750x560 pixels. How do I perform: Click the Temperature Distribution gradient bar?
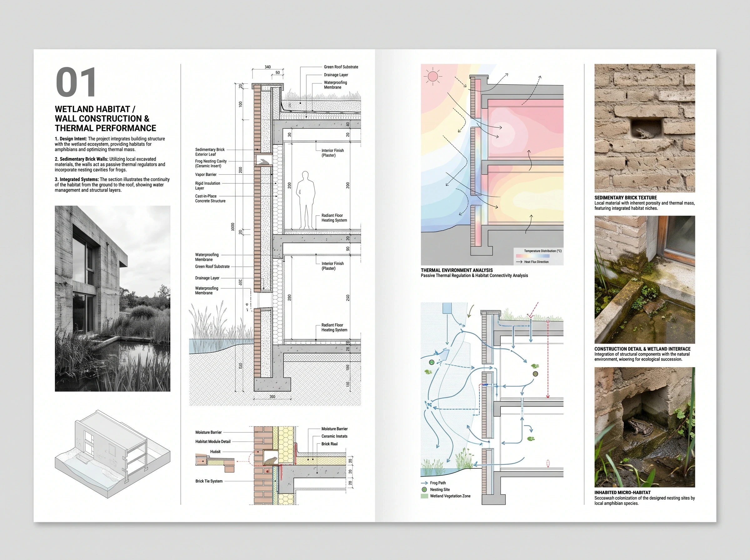pyautogui.click(x=532, y=256)
